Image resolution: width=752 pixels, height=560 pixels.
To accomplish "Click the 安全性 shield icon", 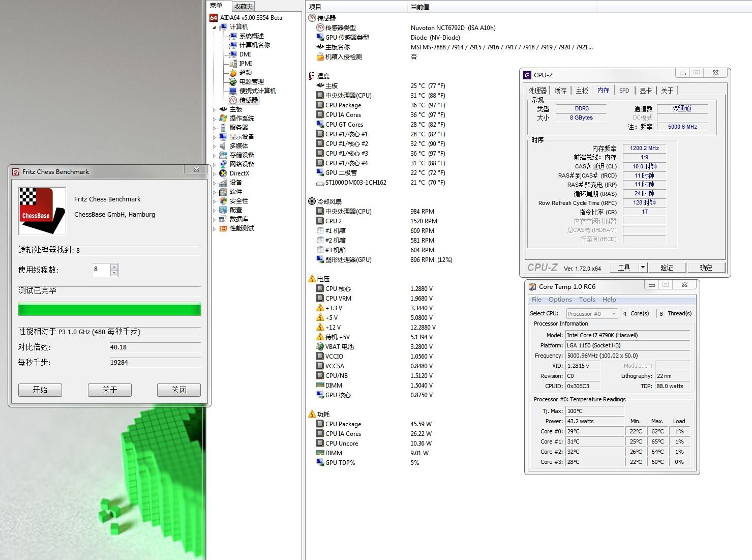I will pyautogui.click(x=223, y=201).
